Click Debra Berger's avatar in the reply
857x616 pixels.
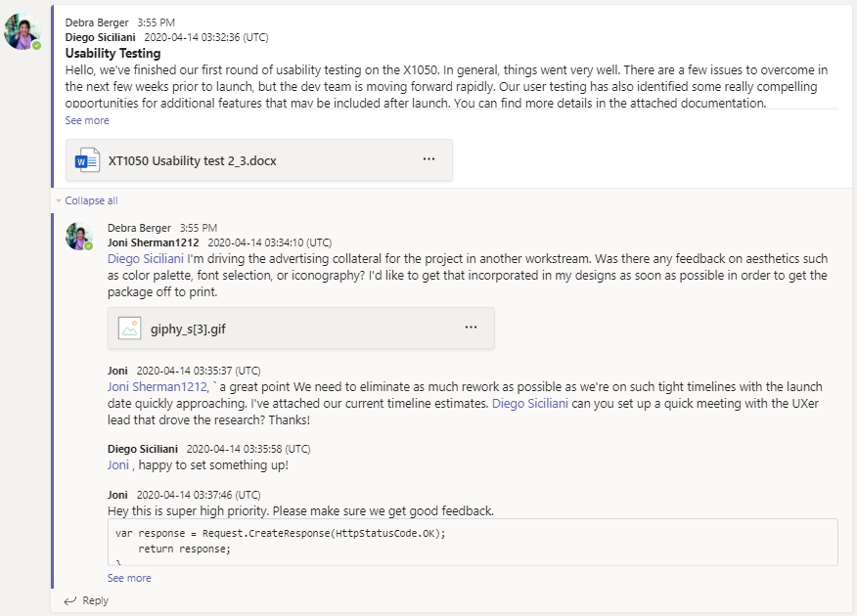point(79,236)
